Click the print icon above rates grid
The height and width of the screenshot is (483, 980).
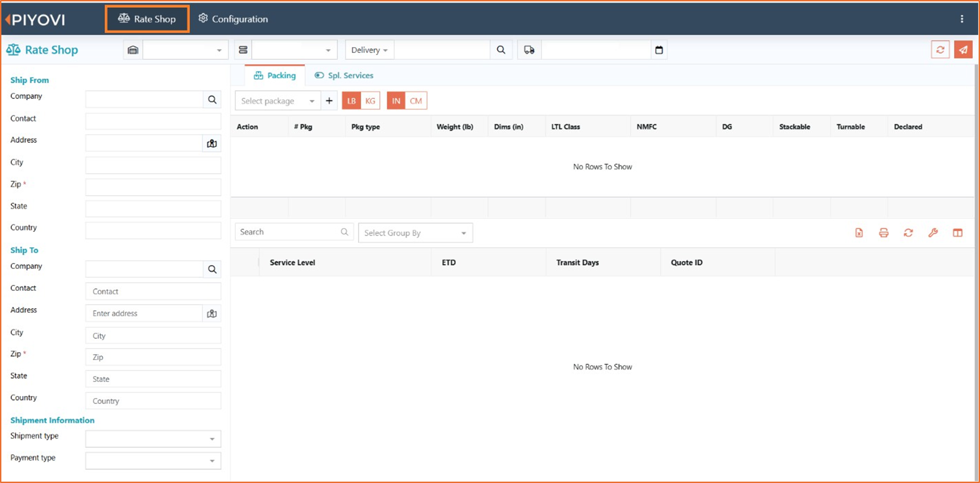pyautogui.click(x=884, y=233)
